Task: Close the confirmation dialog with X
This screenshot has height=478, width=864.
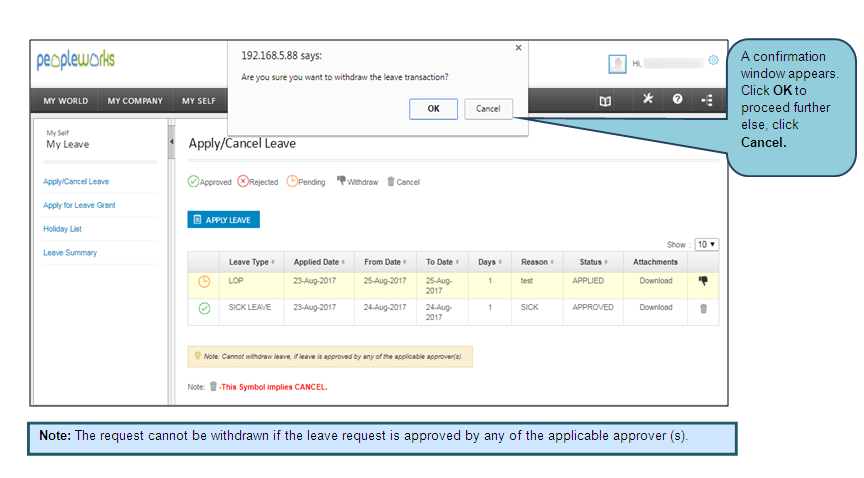Action: tap(517, 48)
